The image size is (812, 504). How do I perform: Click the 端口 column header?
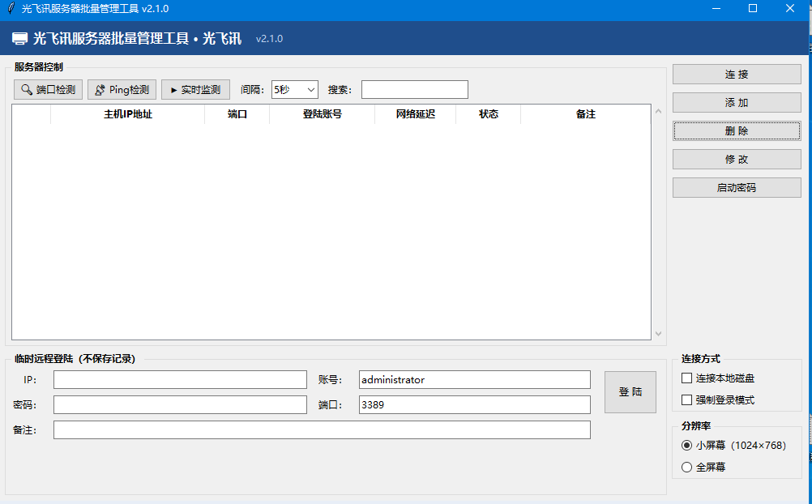(x=237, y=114)
